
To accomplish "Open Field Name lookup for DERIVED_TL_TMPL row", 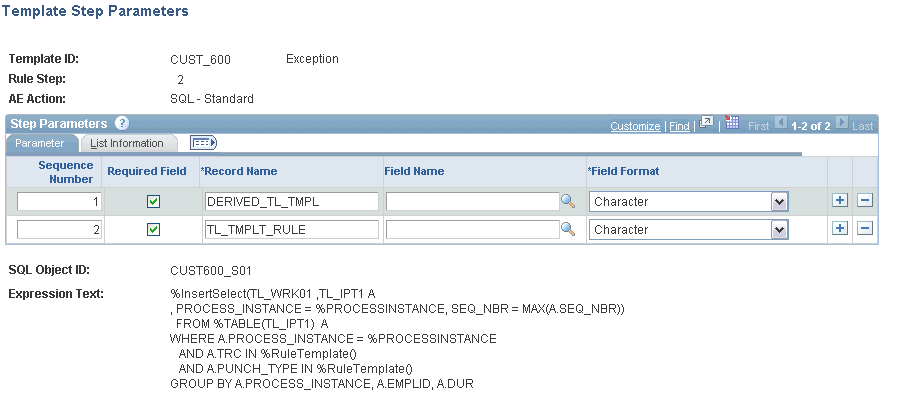I will [x=568, y=201].
